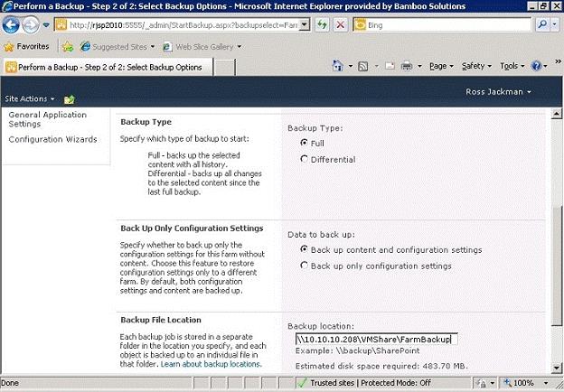Open Learn about backup locations link
Viewport: 564px width, 392px height.
[x=211, y=364]
